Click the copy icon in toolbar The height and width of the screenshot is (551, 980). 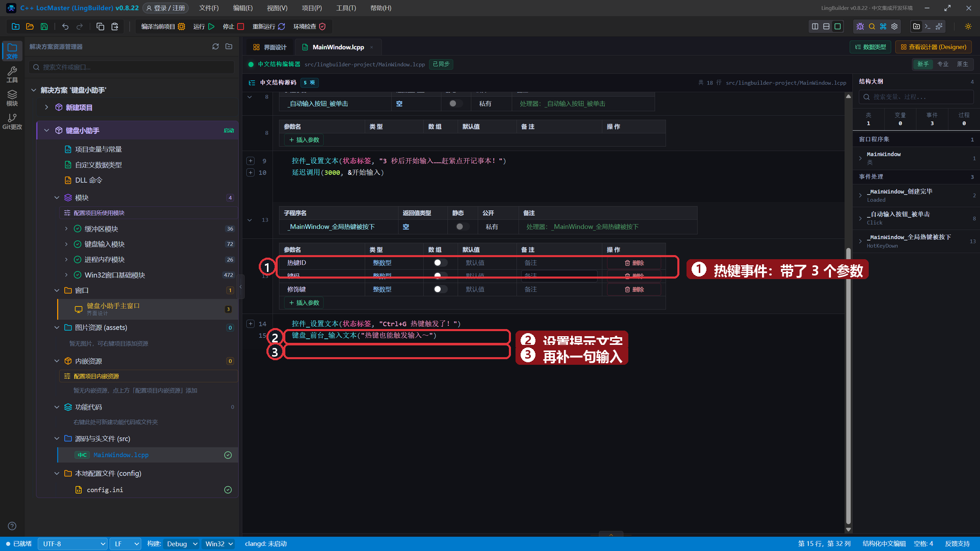(x=101, y=27)
